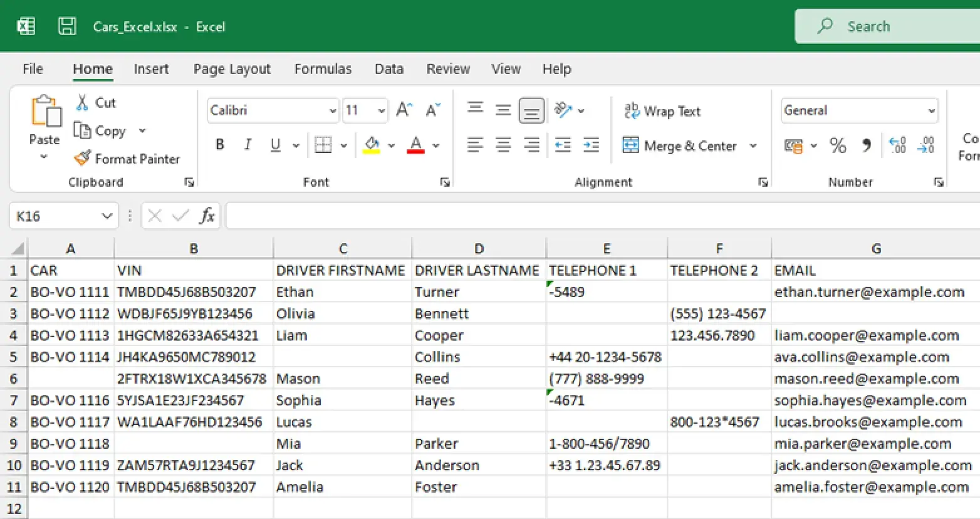Viewport: 980px width, 519px height.
Task: Switch to the Formulas tab
Action: [323, 69]
